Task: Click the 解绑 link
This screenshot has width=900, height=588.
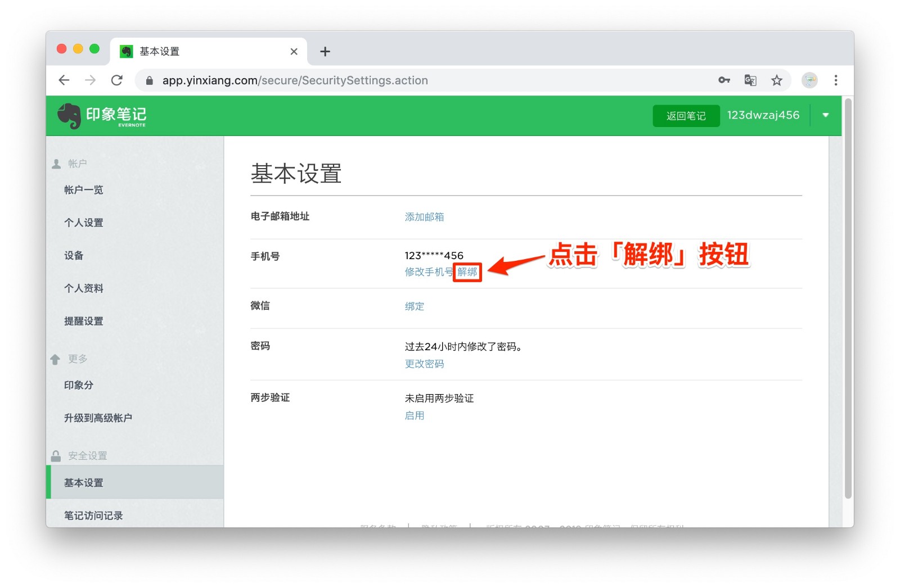Action: tap(467, 272)
